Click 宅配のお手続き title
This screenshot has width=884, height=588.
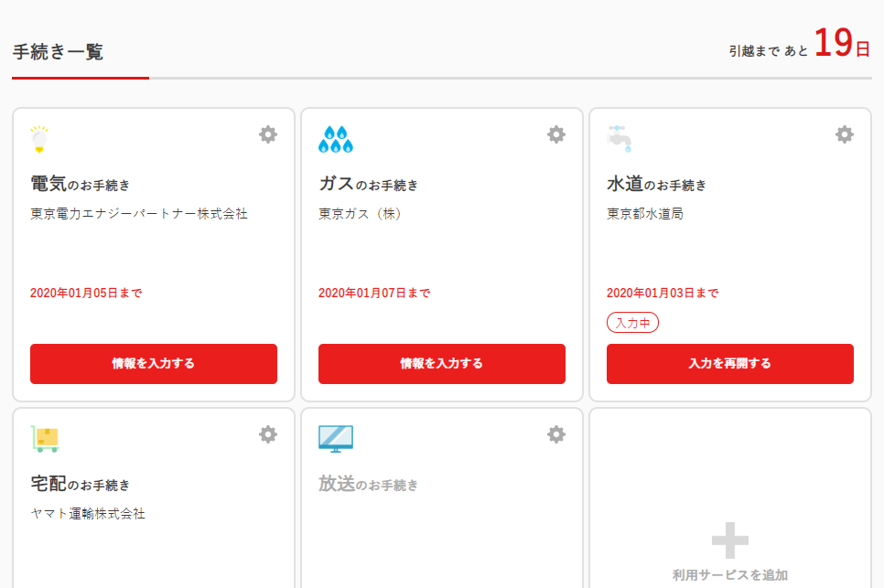point(80,483)
